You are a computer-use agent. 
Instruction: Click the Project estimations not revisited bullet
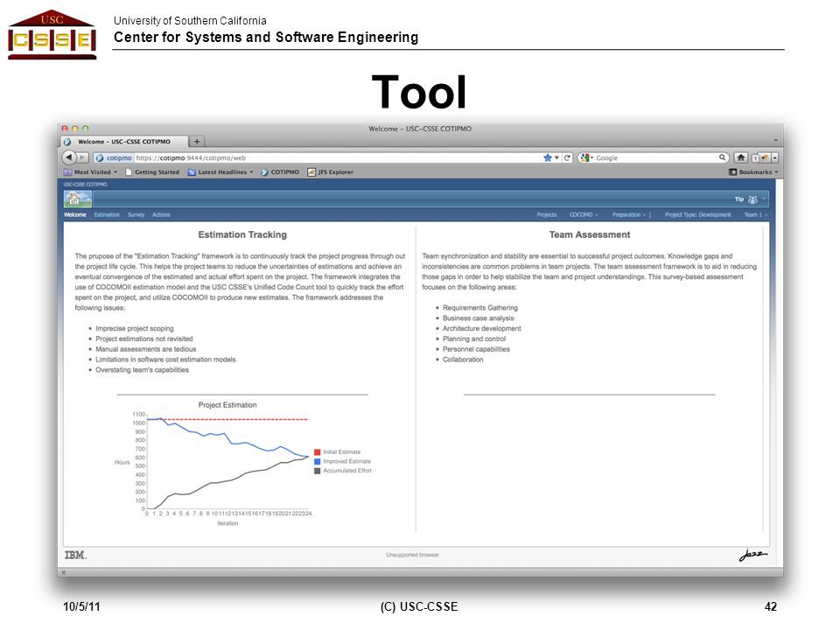pos(144,339)
